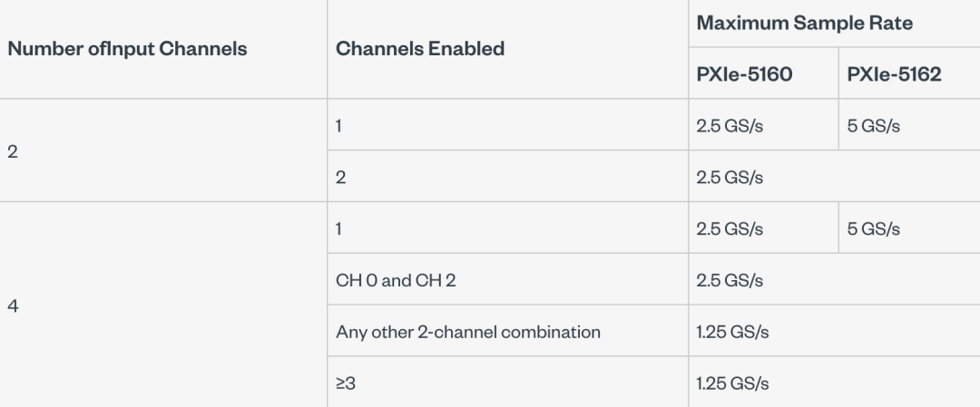The height and width of the screenshot is (407, 980).
Task: Click the "Any other 2-channel combination" cell
Action: click(468, 332)
